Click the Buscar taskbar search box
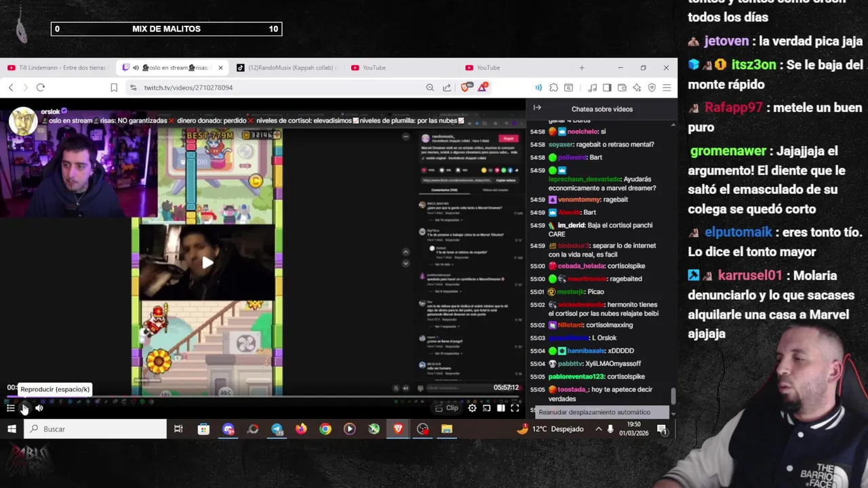 [96, 429]
